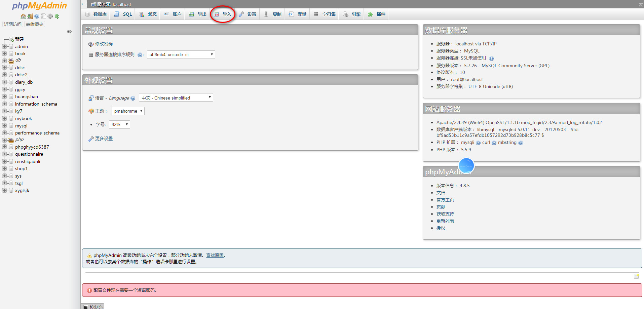The width and height of the screenshot is (644, 309).
Task: Open the pmahomme theme dropdown
Action: click(128, 111)
